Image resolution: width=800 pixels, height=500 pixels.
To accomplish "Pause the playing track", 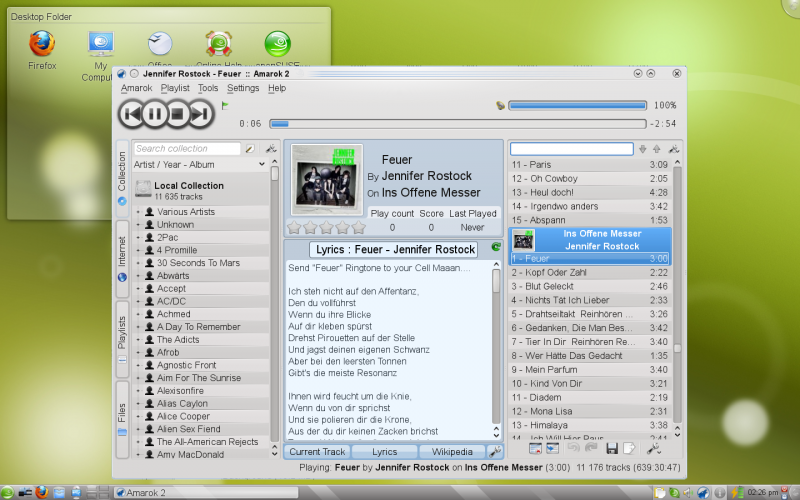I will (x=155, y=114).
